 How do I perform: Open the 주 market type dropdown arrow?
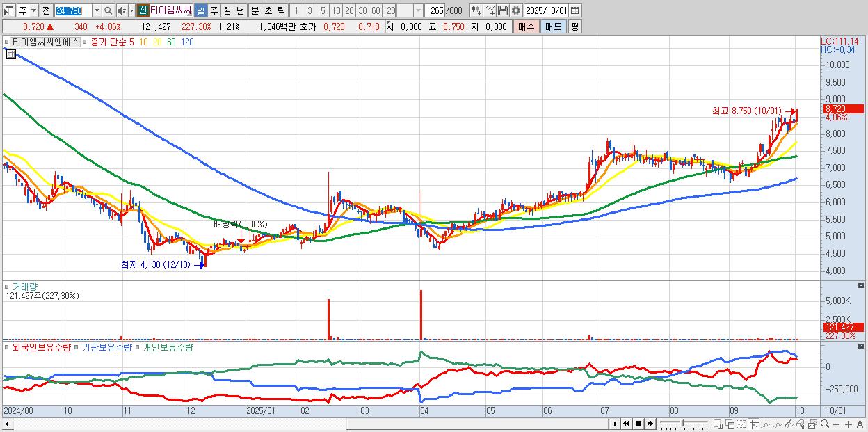34,10
